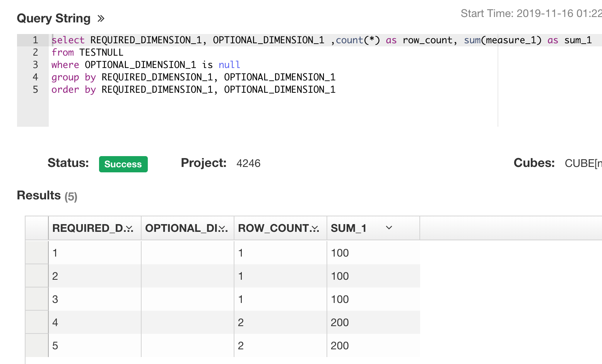
Task: Click the Start Time timestamp text
Action: (x=531, y=14)
